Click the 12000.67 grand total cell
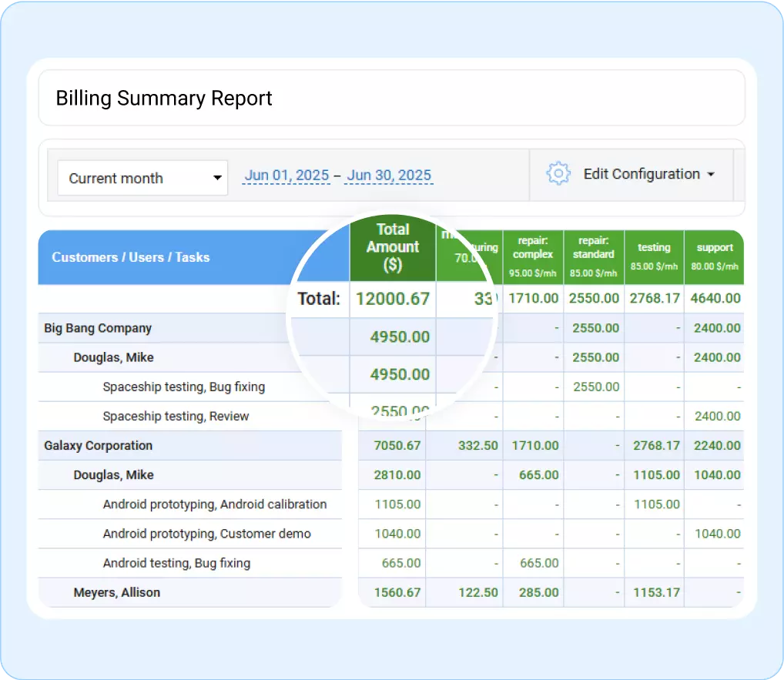 tap(393, 298)
